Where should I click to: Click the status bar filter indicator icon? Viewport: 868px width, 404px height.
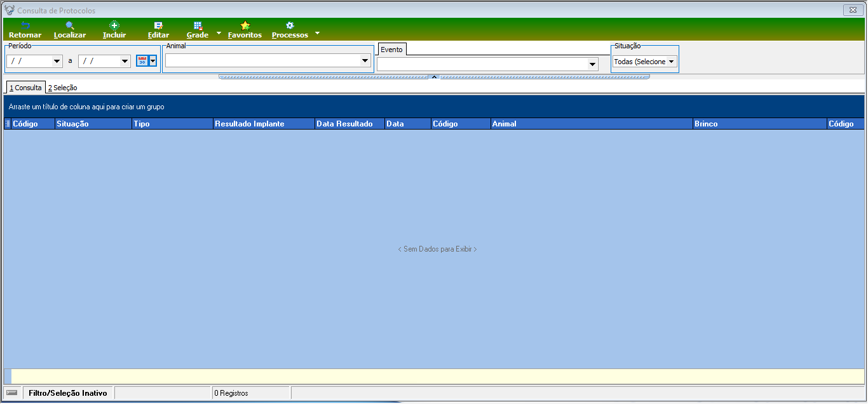coord(12,393)
